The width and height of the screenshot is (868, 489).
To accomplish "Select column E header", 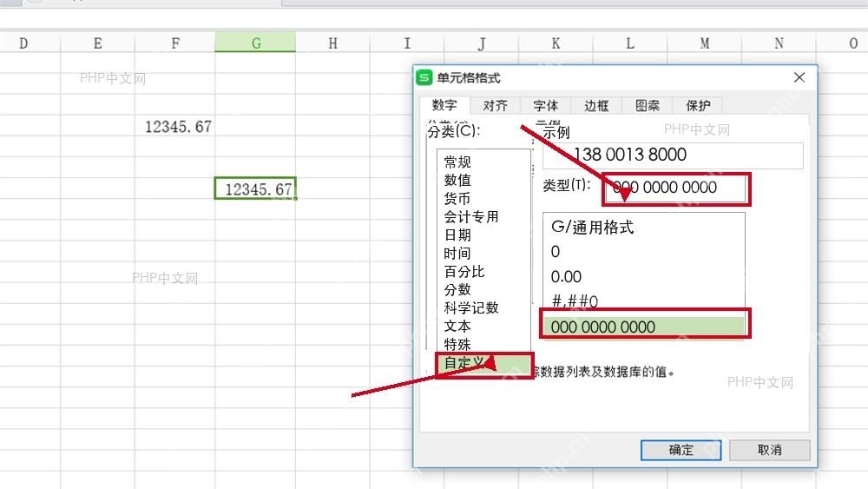I will pyautogui.click(x=97, y=43).
